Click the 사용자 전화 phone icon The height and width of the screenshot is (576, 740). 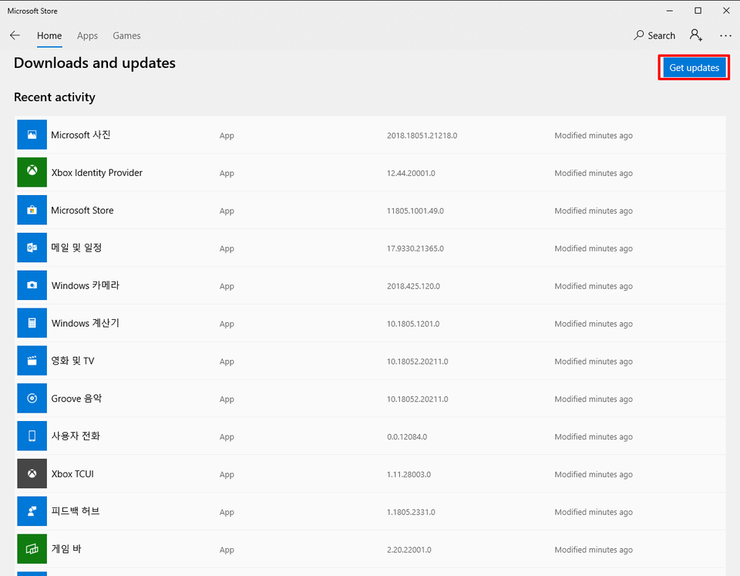pyautogui.click(x=32, y=436)
